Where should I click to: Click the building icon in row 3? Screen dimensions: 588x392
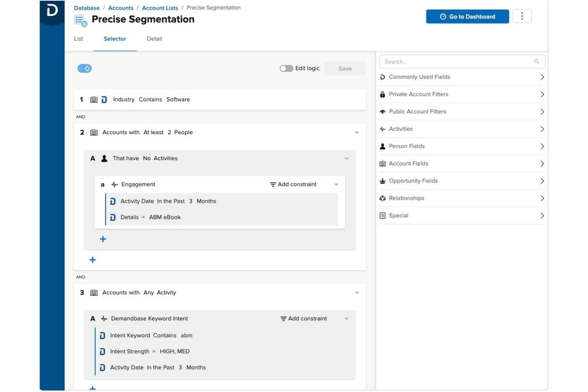click(94, 293)
